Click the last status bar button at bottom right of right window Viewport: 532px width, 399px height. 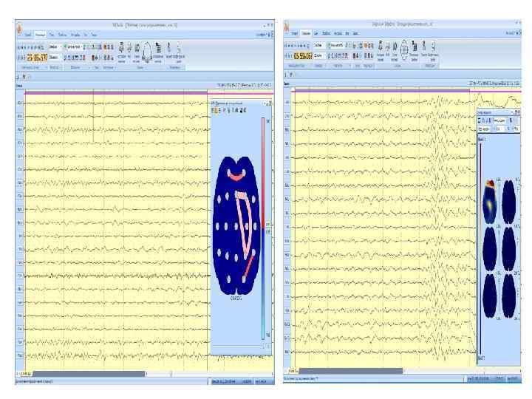point(513,378)
